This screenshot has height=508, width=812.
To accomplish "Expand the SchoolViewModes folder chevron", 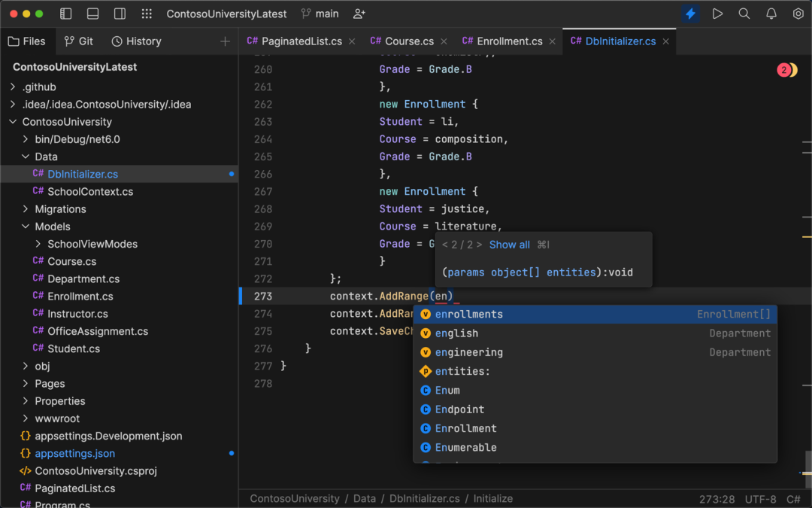I will 38,244.
